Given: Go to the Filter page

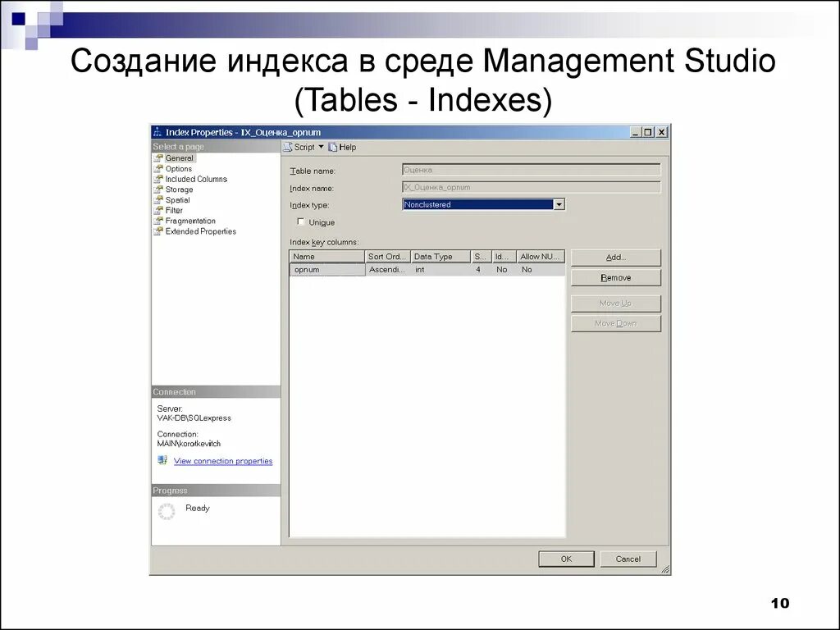Looking at the screenshot, I should pyautogui.click(x=174, y=210).
